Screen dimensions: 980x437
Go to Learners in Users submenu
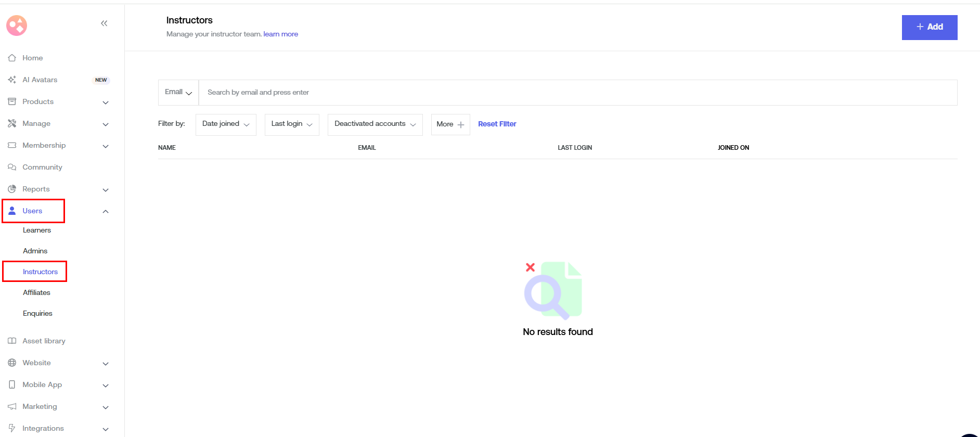(37, 230)
